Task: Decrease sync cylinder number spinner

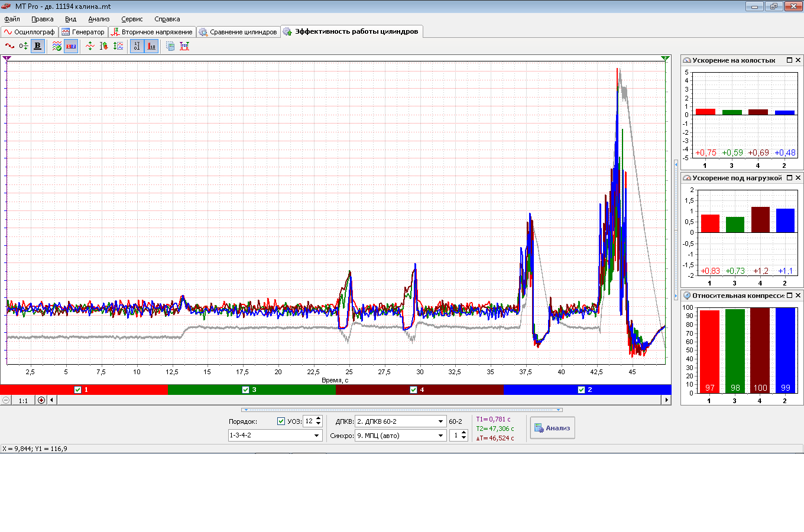Action: [x=463, y=438]
